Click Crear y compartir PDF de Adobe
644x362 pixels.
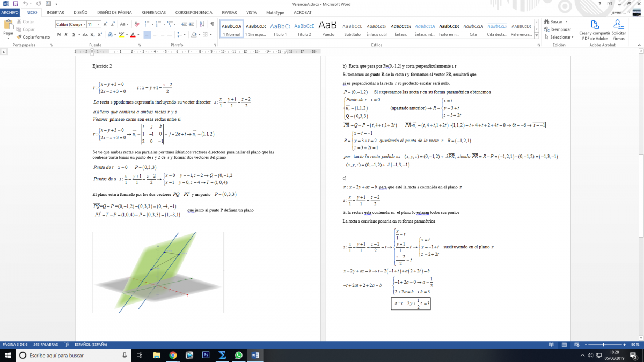click(594, 29)
